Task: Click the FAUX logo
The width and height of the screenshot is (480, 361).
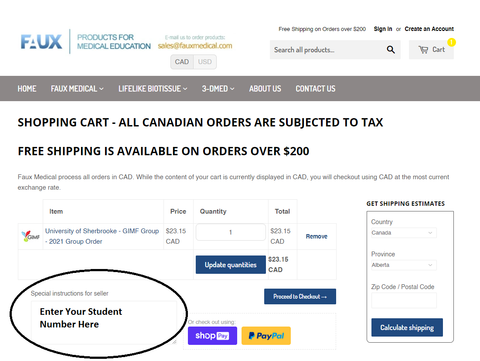Action: coord(41,42)
